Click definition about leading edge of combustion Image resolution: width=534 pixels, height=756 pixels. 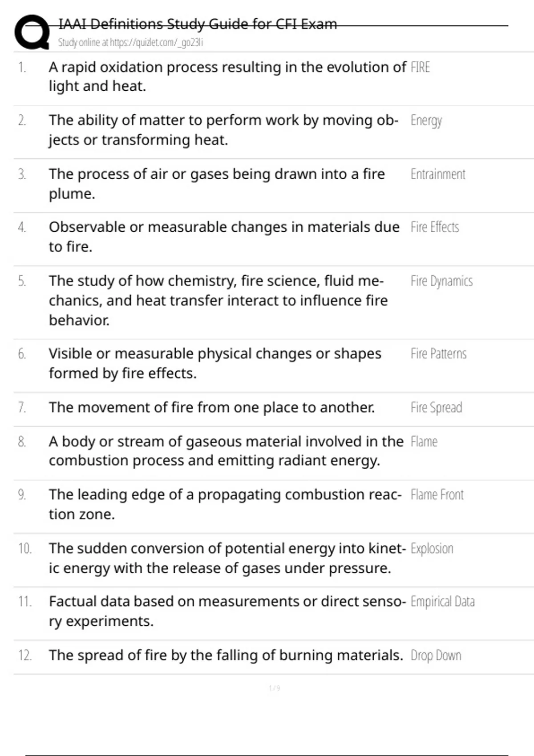(x=225, y=504)
